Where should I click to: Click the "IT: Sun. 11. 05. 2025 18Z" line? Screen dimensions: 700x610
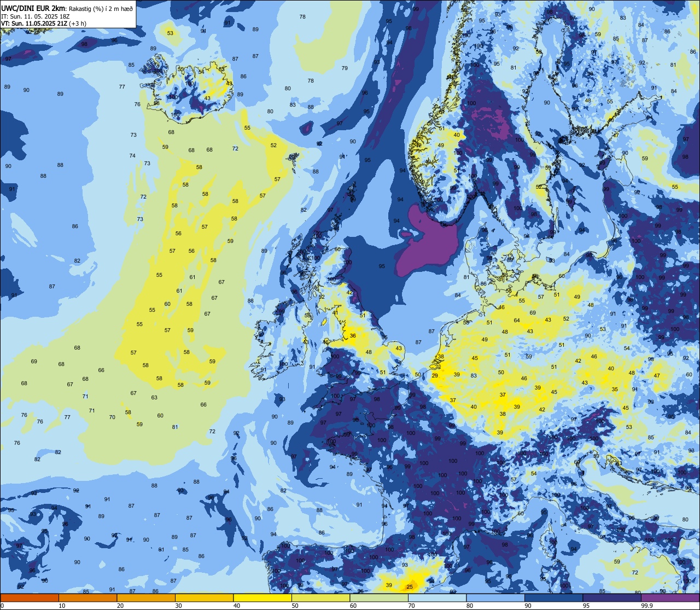tap(35, 16)
